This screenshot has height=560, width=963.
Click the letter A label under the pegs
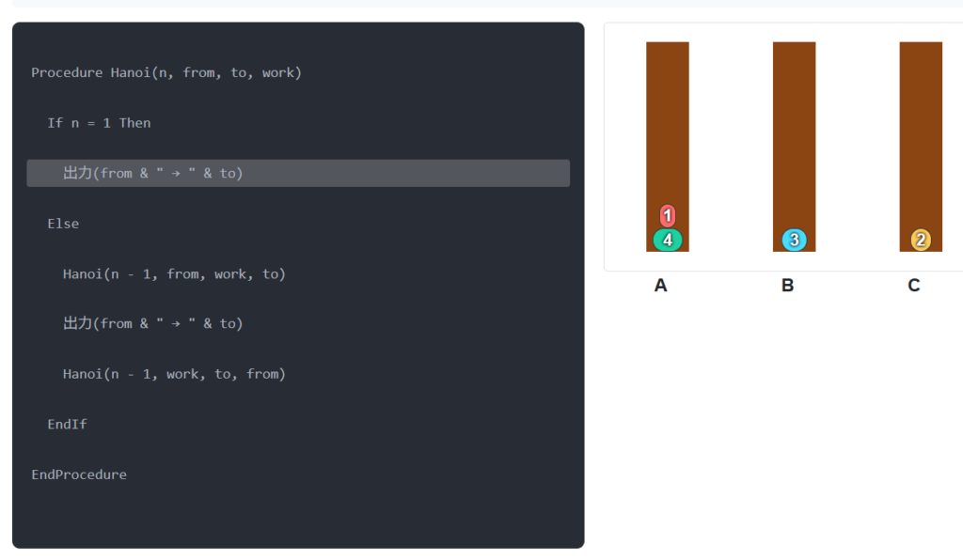[x=661, y=286]
